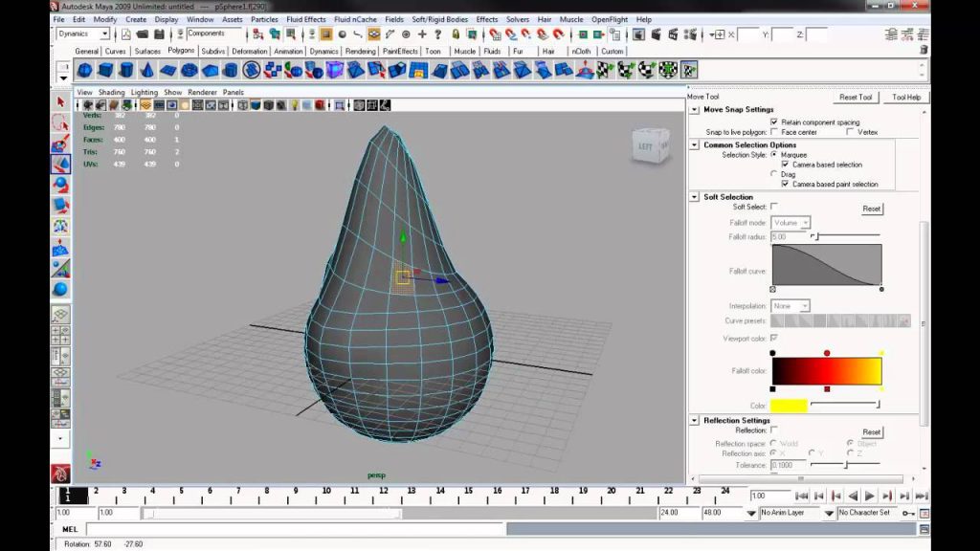
Task: Select the arrow Select tool in the toolbox
Action: 60,101
